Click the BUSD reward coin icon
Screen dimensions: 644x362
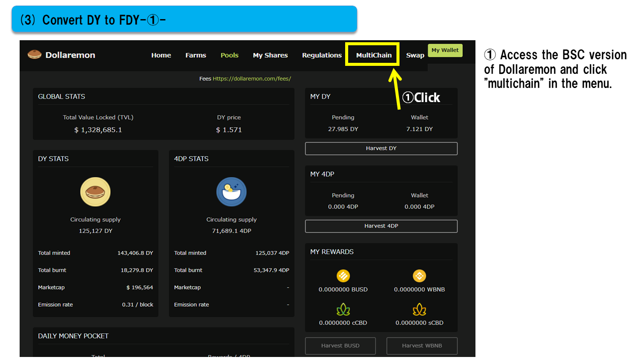pos(343,276)
